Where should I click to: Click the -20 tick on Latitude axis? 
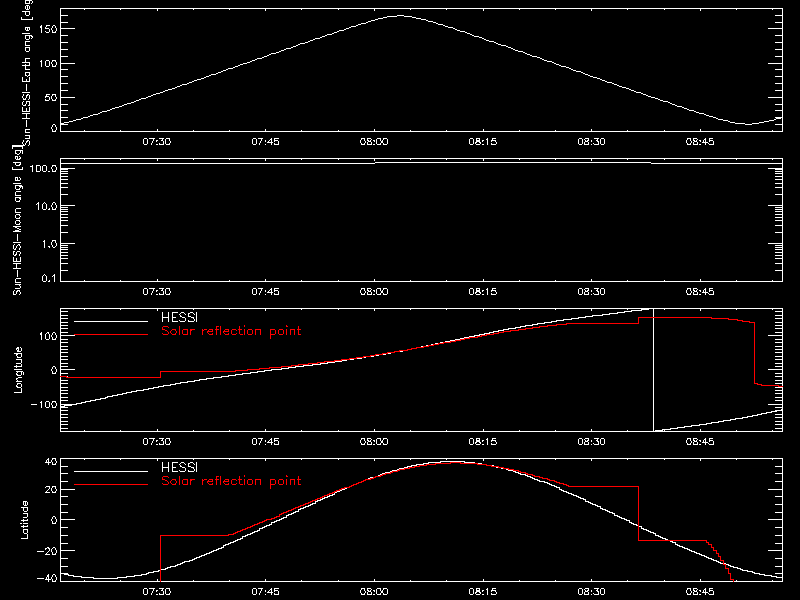click(47, 551)
